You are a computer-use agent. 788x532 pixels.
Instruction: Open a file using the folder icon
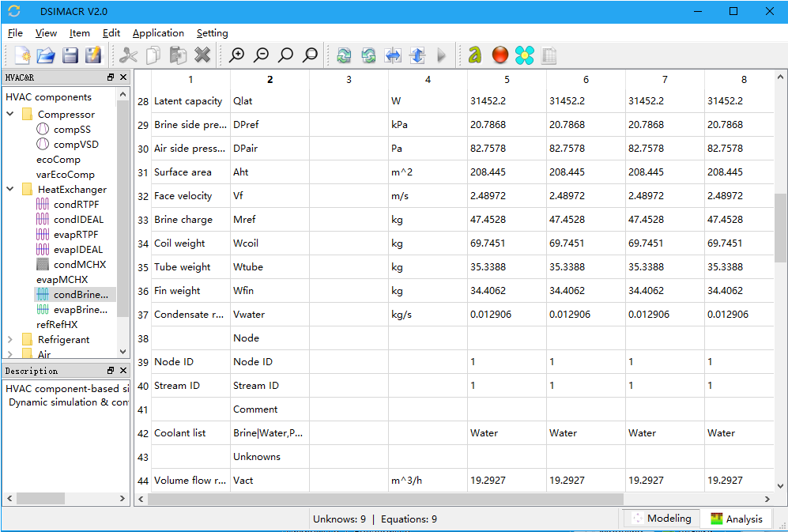46,55
